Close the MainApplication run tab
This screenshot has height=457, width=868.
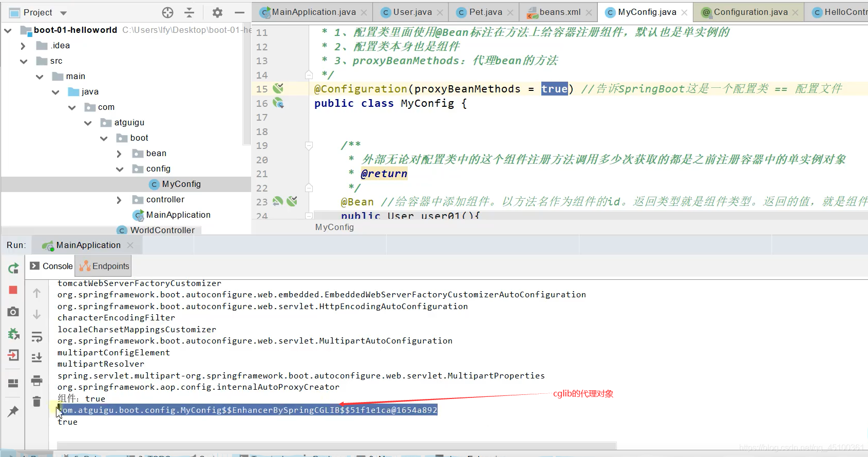(x=130, y=245)
